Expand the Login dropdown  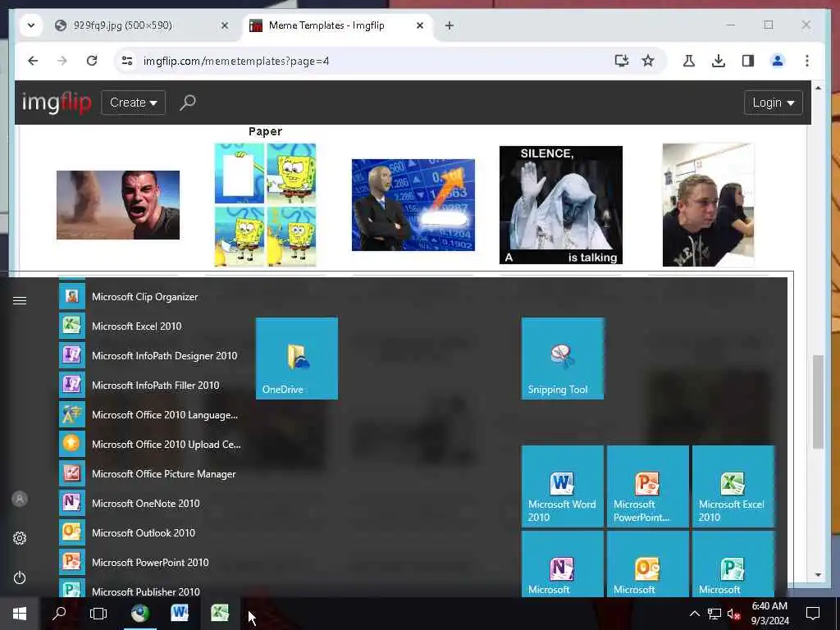tap(773, 103)
